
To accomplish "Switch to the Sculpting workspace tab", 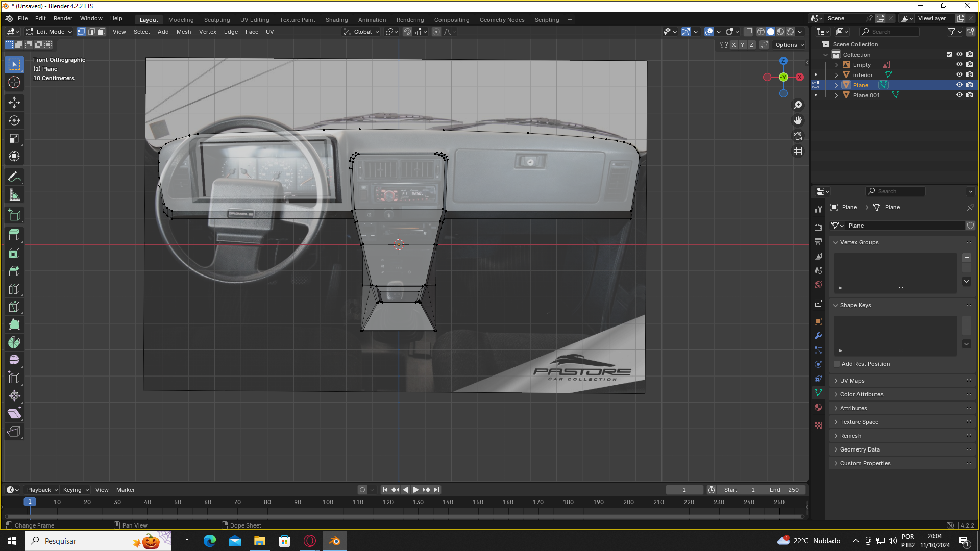I will pyautogui.click(x=217, y=20).
